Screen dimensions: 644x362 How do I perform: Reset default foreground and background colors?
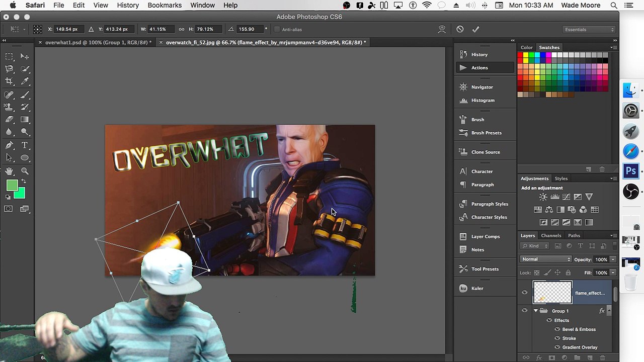point(9,197)
